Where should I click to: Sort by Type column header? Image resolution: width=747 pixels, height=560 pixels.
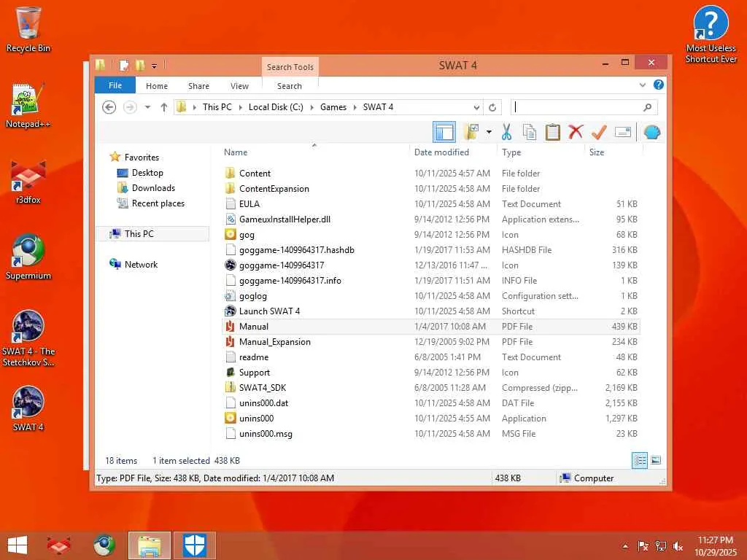511,152
